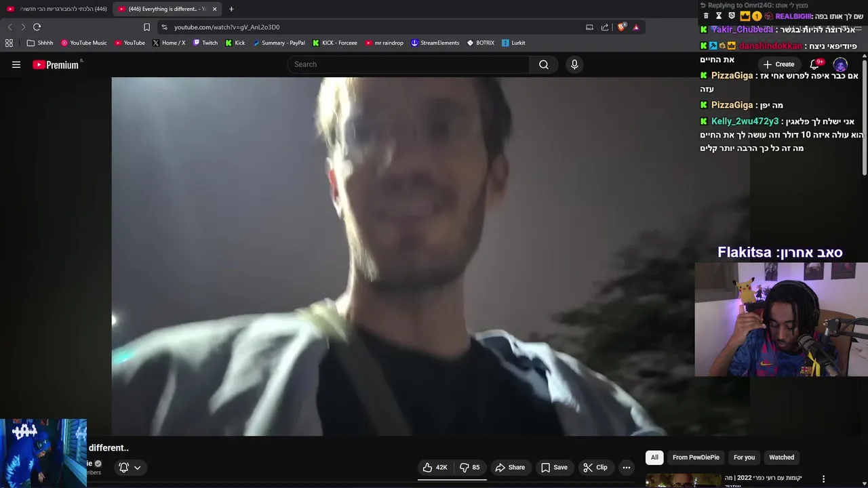
Task: Open the YouTube guide hamburger menu
Action: tap(16, 64)
